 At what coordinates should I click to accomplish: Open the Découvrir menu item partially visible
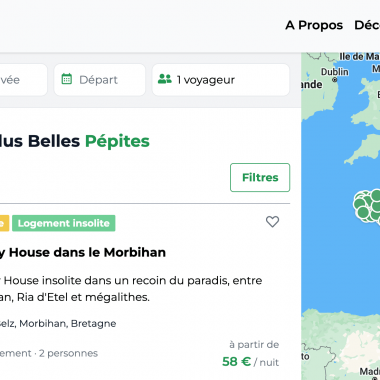pos(367,25)
